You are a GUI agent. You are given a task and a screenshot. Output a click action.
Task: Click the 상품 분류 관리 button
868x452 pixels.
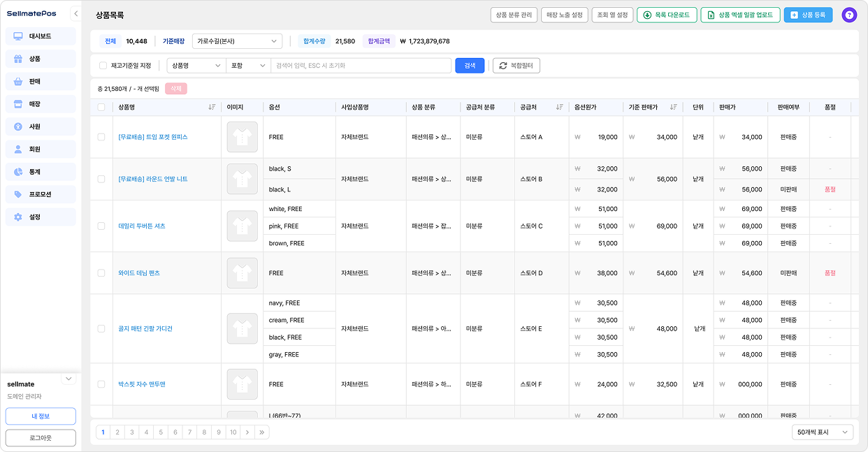[514, 15]
